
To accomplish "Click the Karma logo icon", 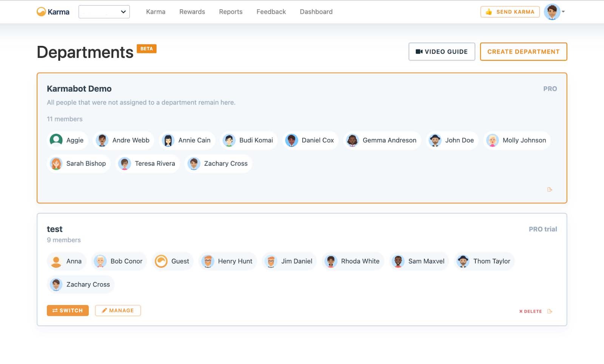I will tap(41, 12).
